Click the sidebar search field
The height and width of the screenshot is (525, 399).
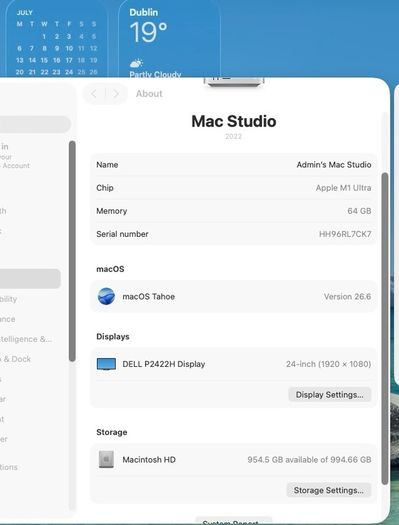pos(35,124)
